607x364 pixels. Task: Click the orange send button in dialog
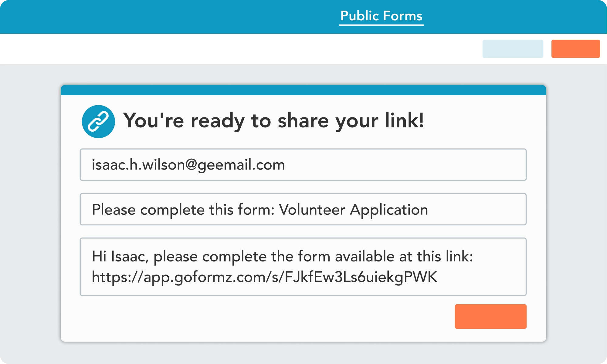point(490,316)
